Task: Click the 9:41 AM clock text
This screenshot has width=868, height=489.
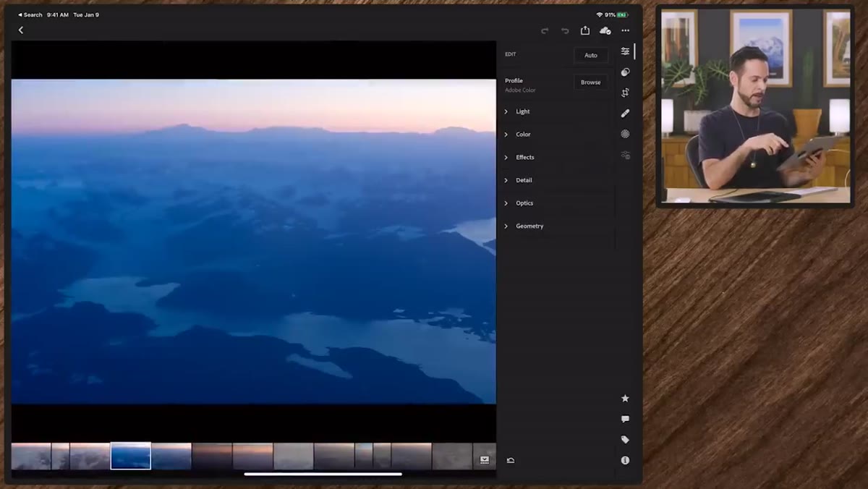Action: [58, 14]
